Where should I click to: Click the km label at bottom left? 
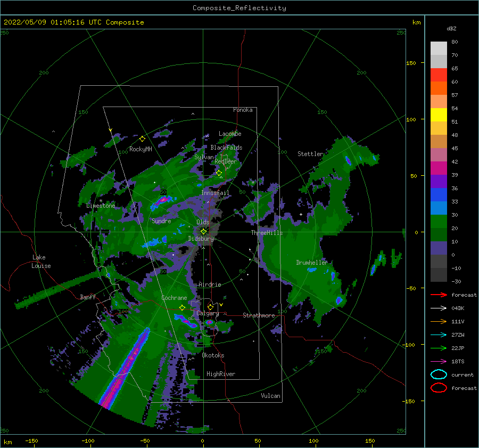pyautogui.click(x=8, y=442)
